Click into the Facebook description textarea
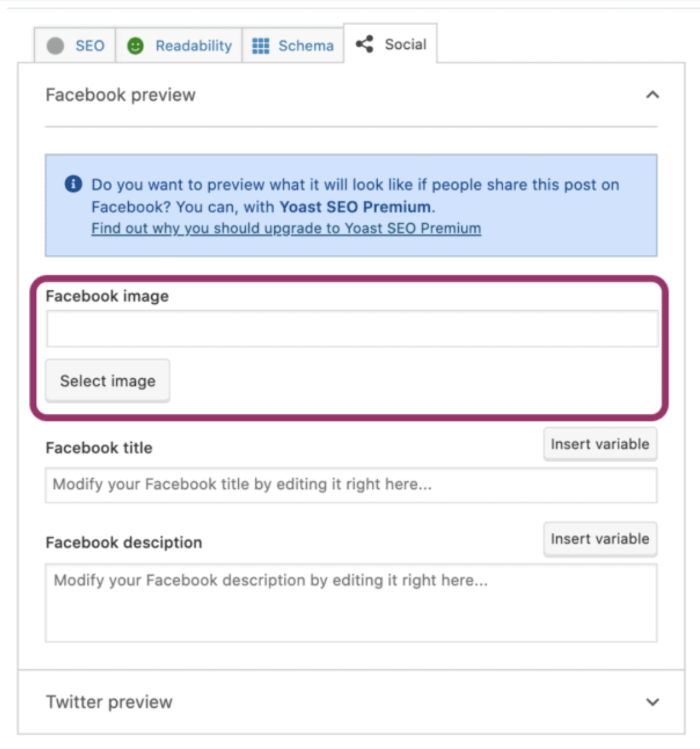This screenshot has height=749, width=700. click(x=351, y=603)
